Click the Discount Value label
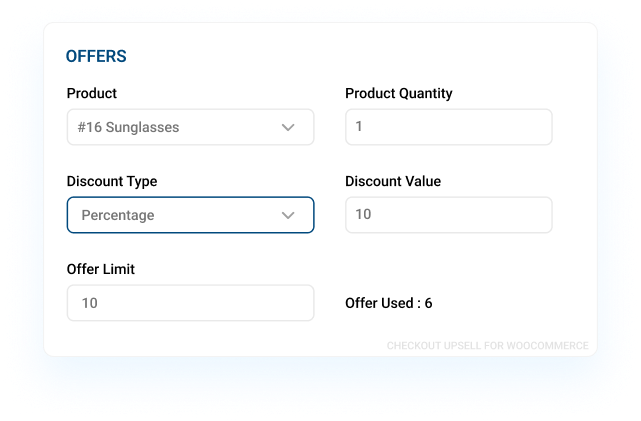 (393, 181)
